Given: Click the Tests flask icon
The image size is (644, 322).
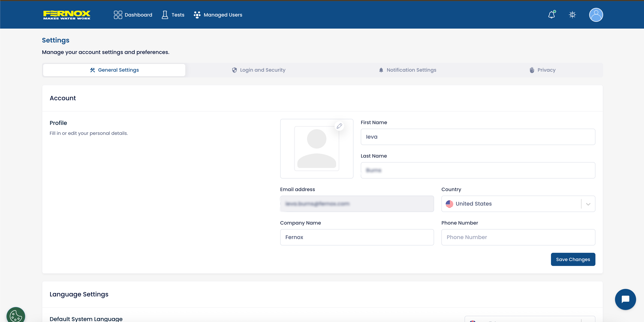Looking at the screenshot, I should point(165,15).
